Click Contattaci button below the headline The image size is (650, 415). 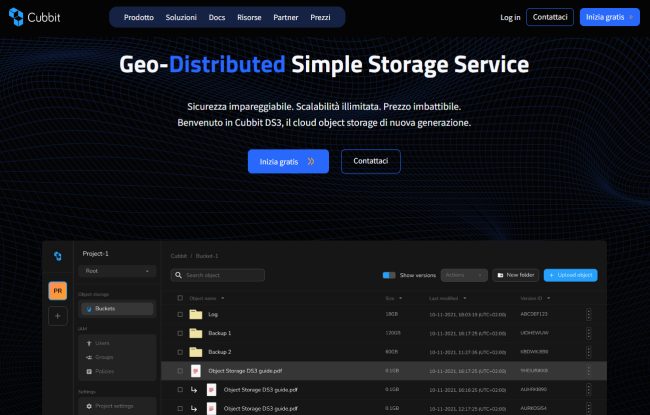[371, 161]
